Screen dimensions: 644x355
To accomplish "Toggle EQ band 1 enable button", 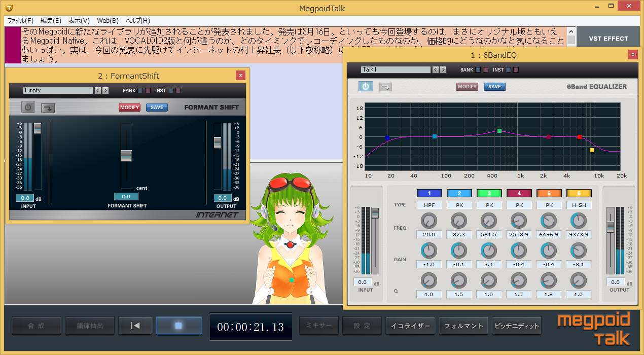I will point(430,193).
